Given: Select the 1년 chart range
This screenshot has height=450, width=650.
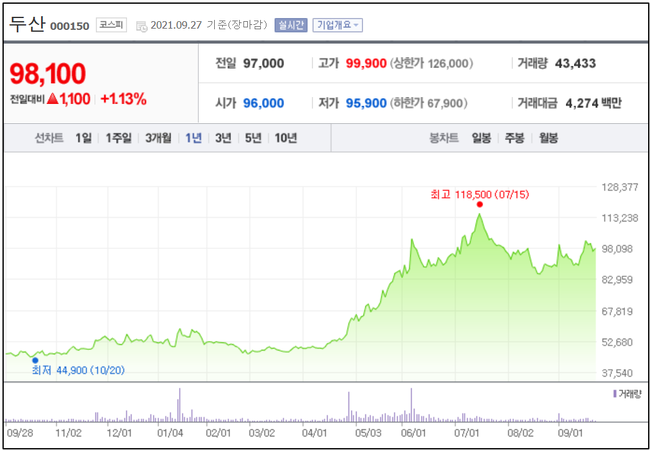Looking at the screenshot, I should tap(193, 138).
